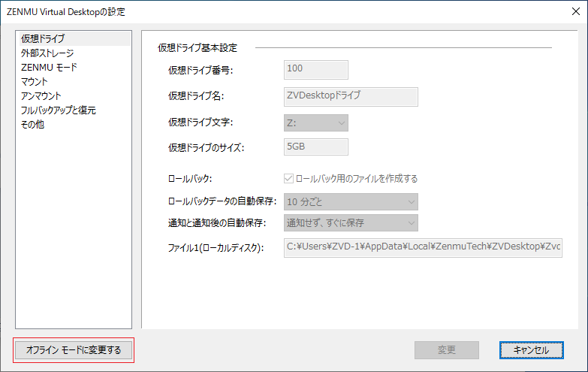Image resolution: width=588 pixels, height=372 pixels.
Task: Open the 外部ストレージ settings page
Action: tap(47, 53)
